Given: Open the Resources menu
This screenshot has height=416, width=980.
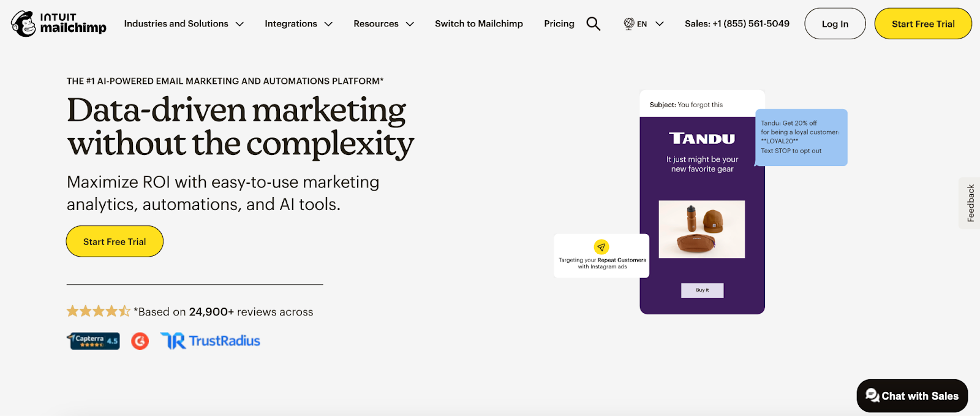Looking at the screenshot, I should tap(383, 24).
